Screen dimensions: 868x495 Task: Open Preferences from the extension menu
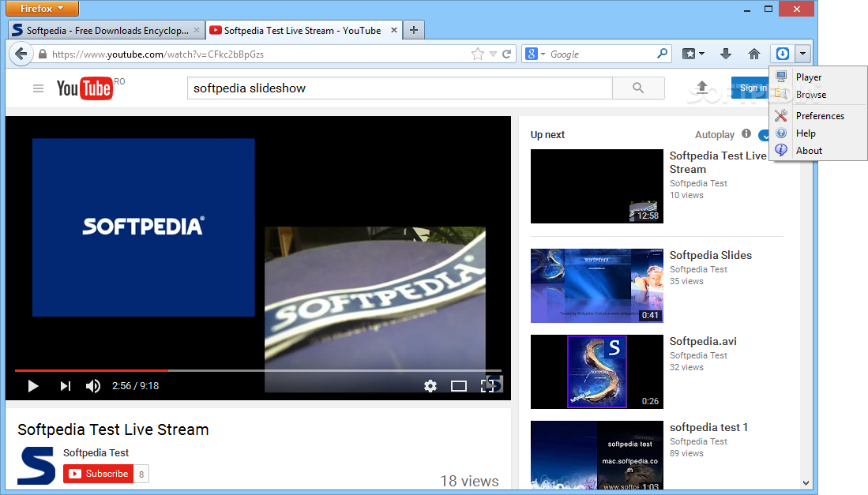tap(818, 115)
